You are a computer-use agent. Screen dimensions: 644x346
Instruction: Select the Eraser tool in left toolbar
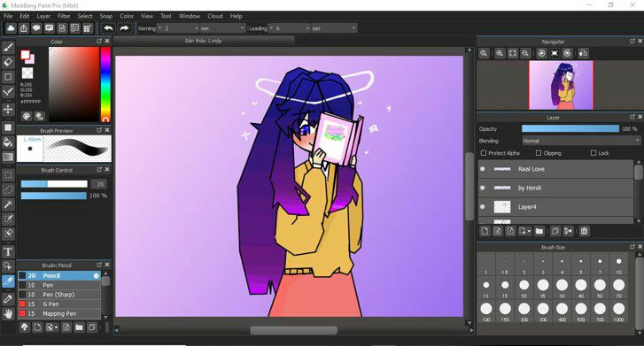pos(8,62)
